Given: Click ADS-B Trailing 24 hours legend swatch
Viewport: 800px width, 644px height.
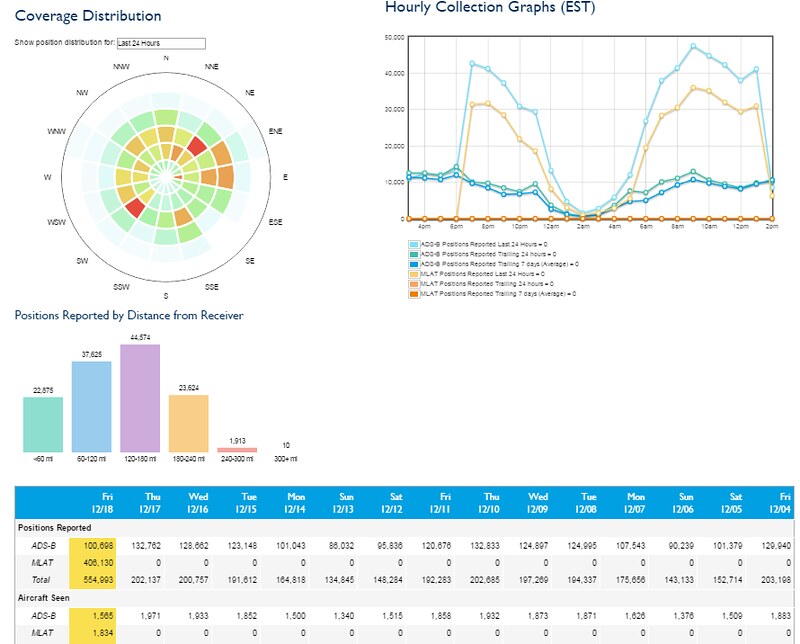Looking at the screenshot, I should [413, 254].
